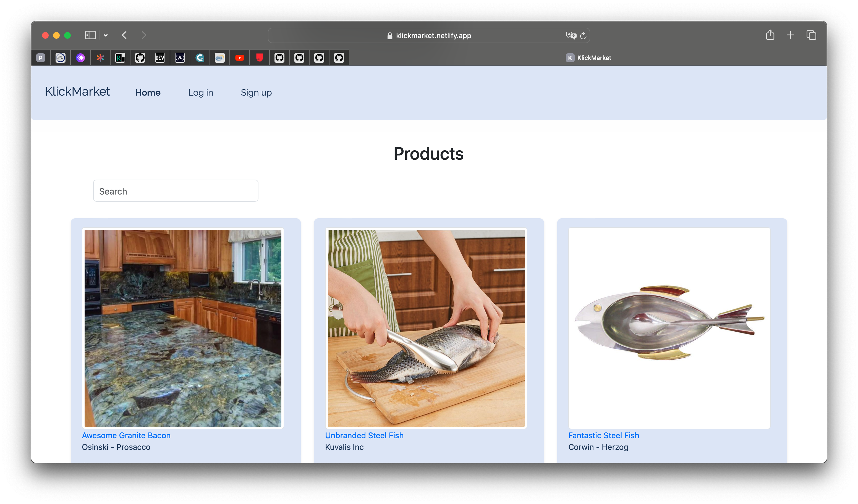The image size is (858, 504).
Task: Open the YouTube pinned tab
Action: (240, 58)
